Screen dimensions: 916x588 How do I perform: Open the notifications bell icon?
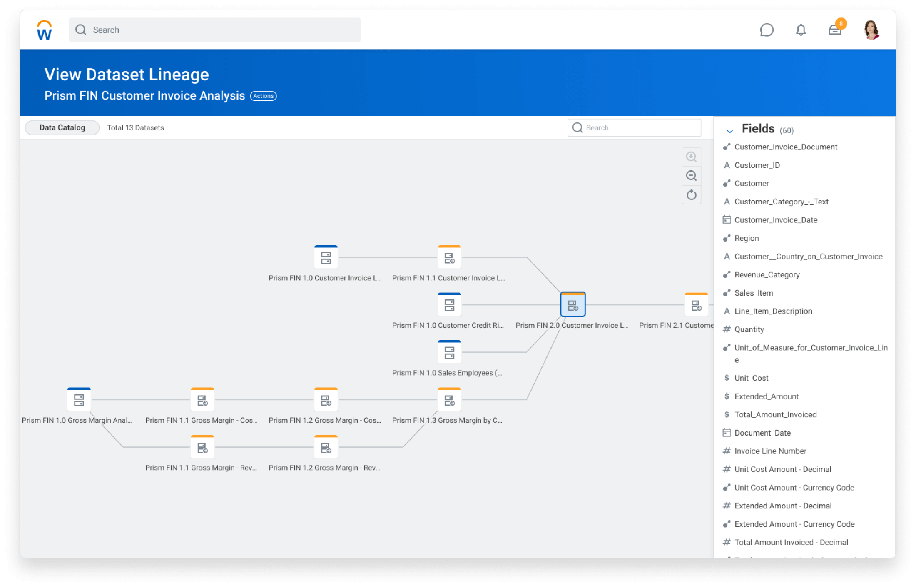801,30
